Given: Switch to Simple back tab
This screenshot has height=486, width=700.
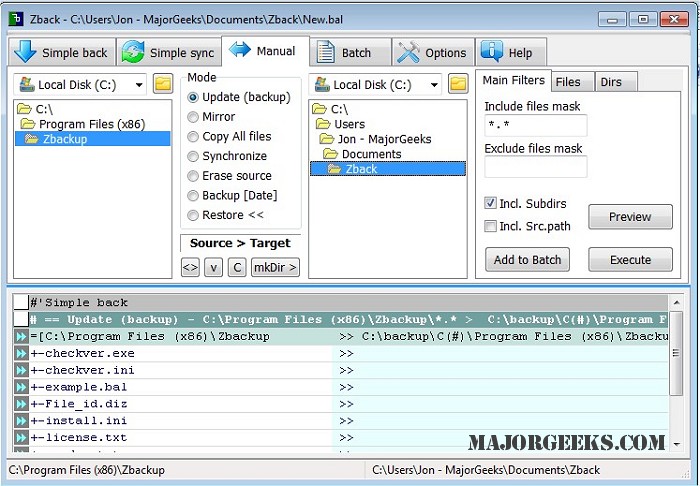Looking at the screenshot, I should click(62, 52).
